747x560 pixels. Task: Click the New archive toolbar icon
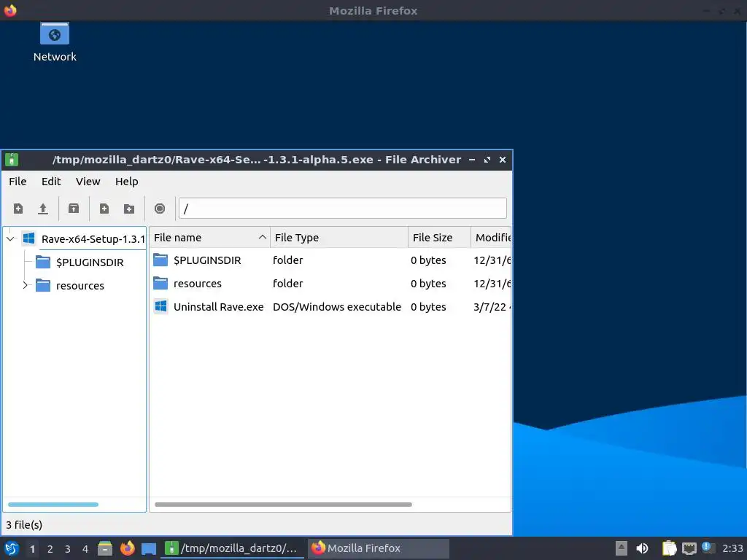tap(18, 209)
